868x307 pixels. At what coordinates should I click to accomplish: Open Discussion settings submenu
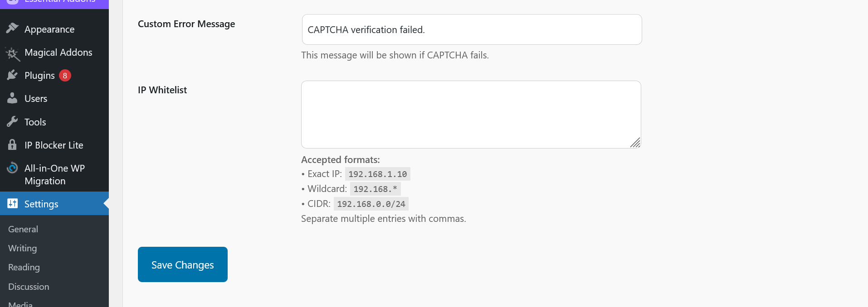point(29,287)
